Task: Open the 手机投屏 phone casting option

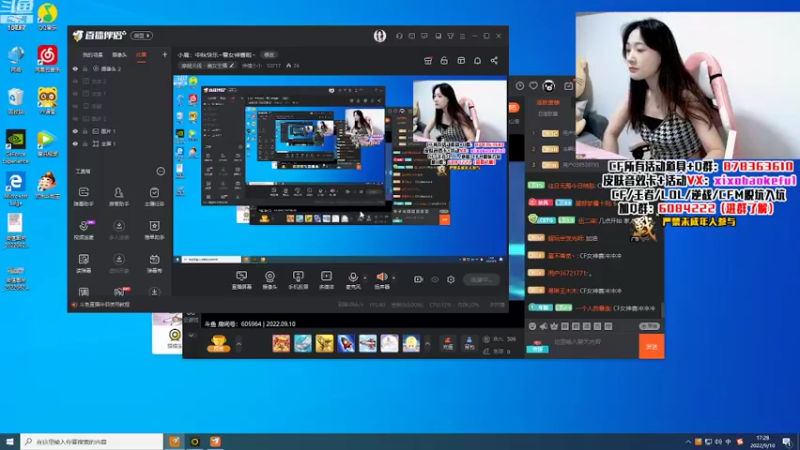Action: click(298, 280)
